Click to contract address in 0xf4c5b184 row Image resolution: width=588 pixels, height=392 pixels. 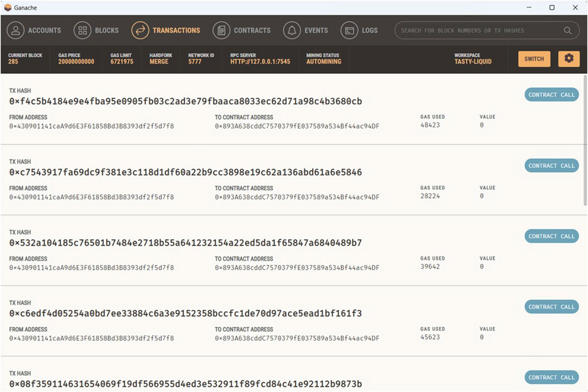click(297, 126)
